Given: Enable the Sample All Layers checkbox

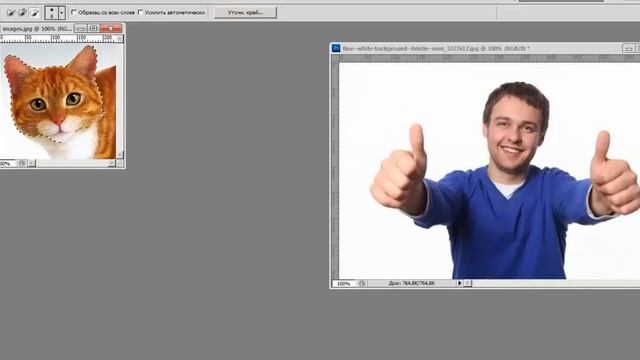Looking at the screenshot, I should 74,12.
